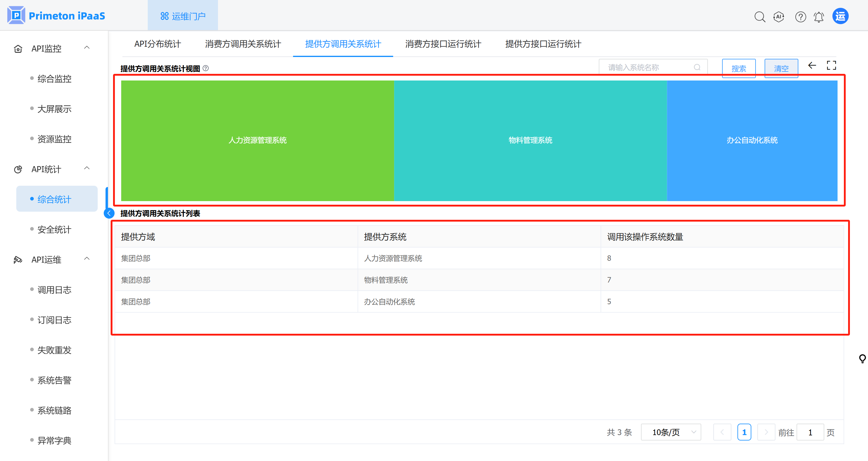Click the help question mark icon
The height and width of the screenshot is (461, 868).
pos(800,17)
